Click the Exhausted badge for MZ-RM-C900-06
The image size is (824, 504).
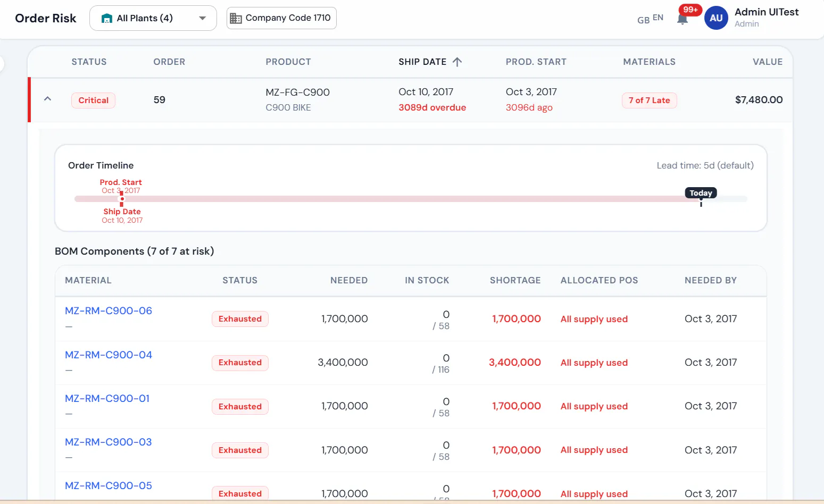pos(240,319)
